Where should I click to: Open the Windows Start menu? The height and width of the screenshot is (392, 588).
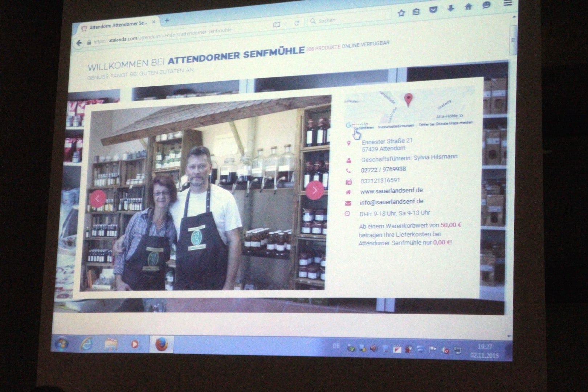point(61,343)
